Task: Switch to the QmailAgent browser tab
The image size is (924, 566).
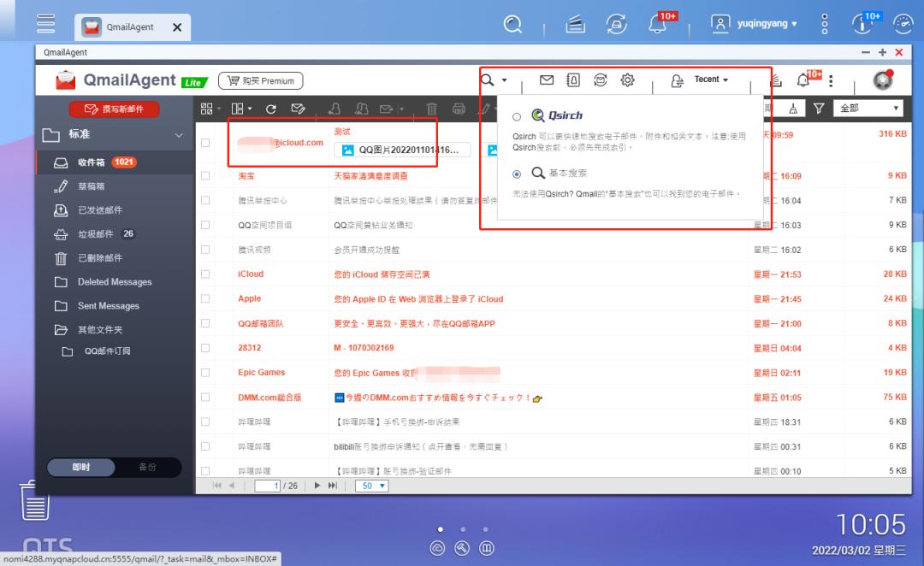Action: click(x=133, y=27)
